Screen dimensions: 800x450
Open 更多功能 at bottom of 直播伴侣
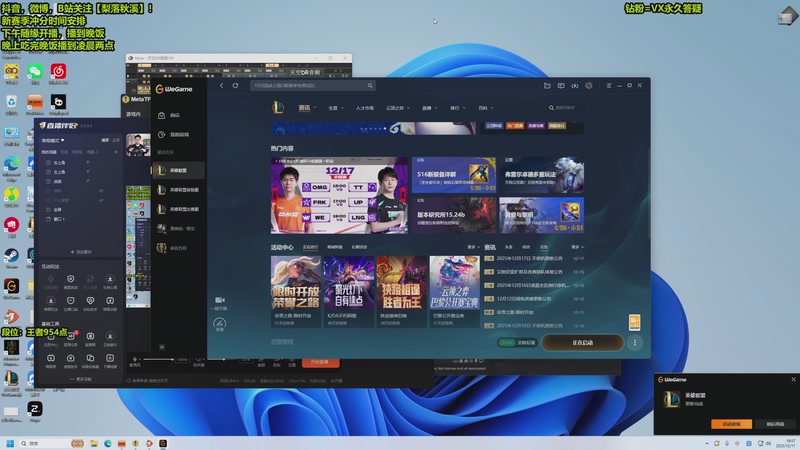pyautogui.click(x=81, y=379)
